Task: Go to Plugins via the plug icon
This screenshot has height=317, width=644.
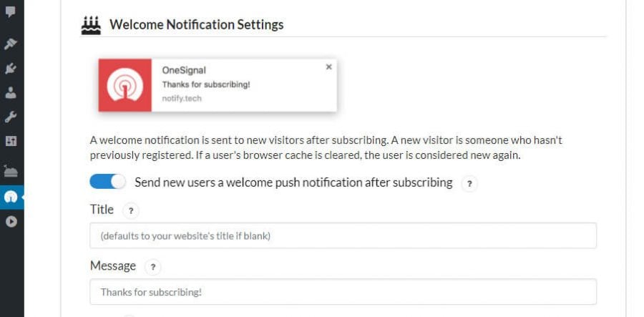Action: click(11, 69)
